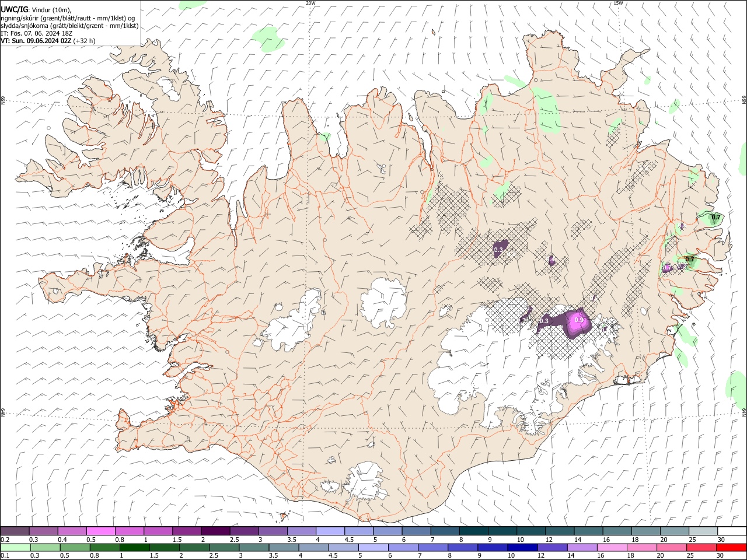Select the bright red rain swatch at 30
This screenshot has width=747, height=560.
pos(731,547)
